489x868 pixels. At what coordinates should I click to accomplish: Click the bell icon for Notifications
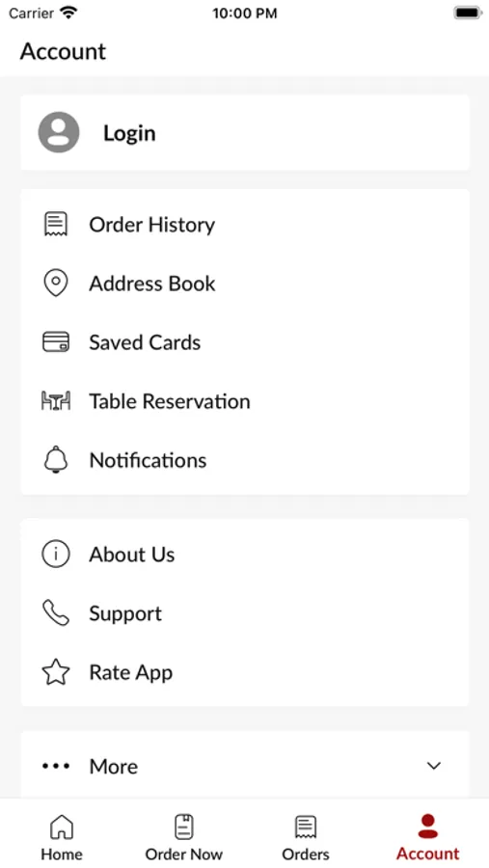pyautogui.click(x=56, y=460)
